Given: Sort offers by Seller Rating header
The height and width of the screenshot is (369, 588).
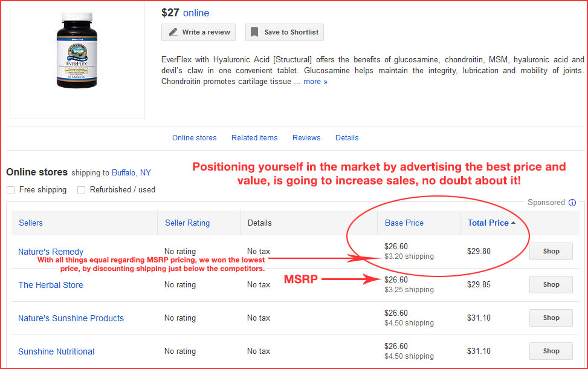Looking at the screenshot, I should coord(187,223).
